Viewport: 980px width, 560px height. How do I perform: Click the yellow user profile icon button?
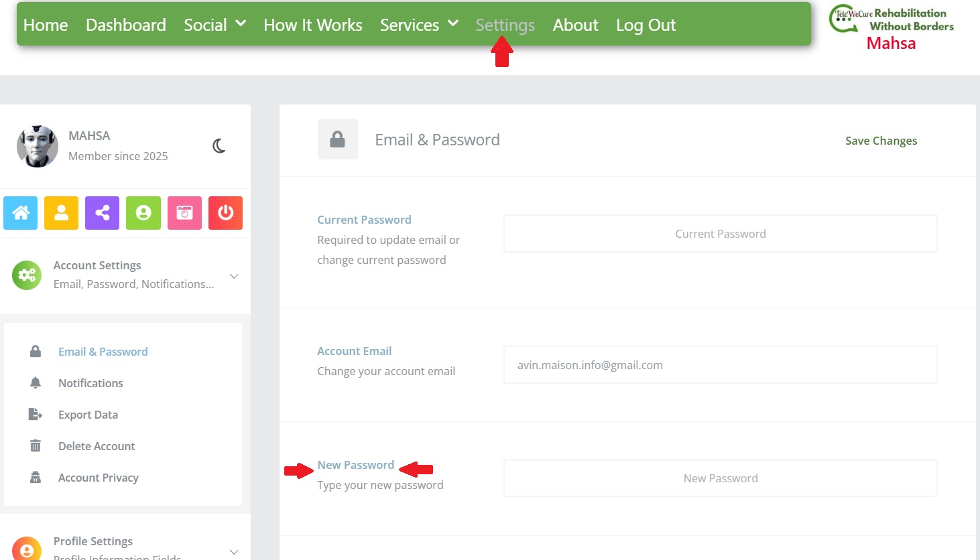[62, 213]
